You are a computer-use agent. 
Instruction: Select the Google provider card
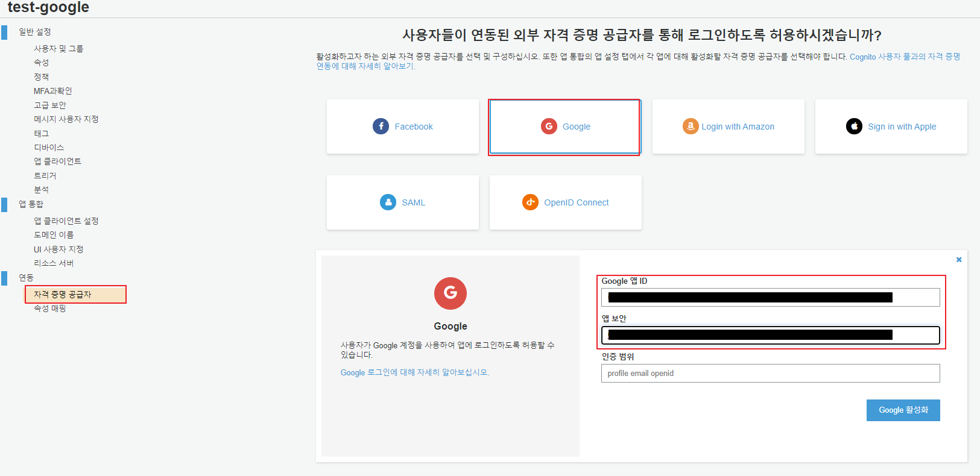[x=565, y=127]
